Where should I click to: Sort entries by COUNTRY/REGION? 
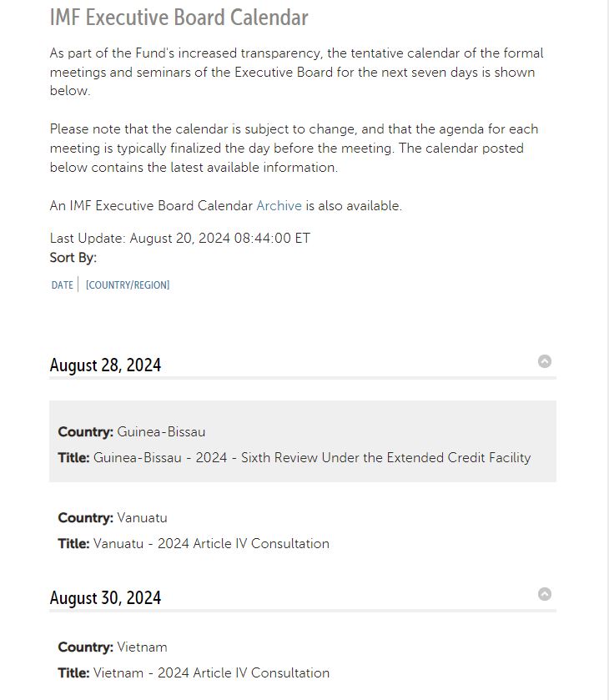pyautogui.click(x=126, y=285)
